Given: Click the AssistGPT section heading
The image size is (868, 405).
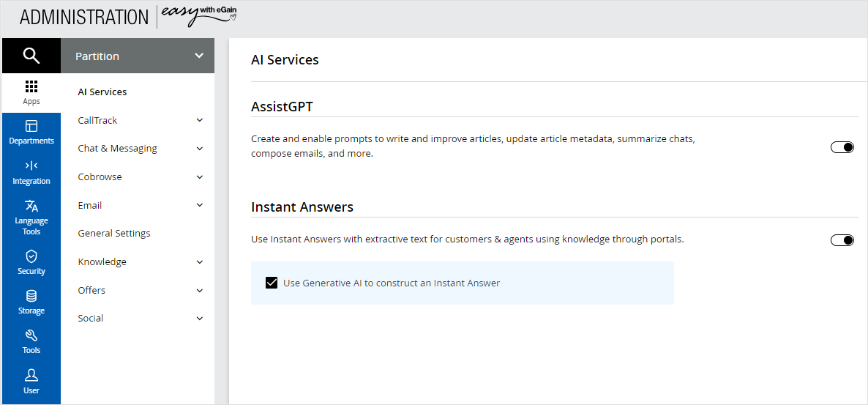Looking at the screenshot, I should click(x=282, y=107).
